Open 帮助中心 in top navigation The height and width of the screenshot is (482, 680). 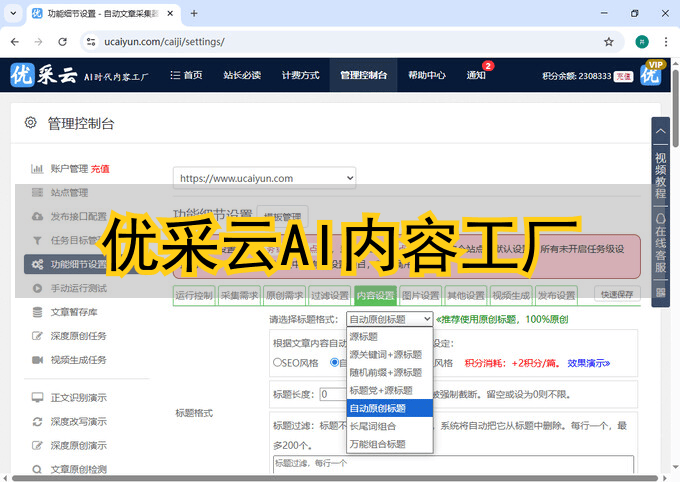(x=427, y=75)
